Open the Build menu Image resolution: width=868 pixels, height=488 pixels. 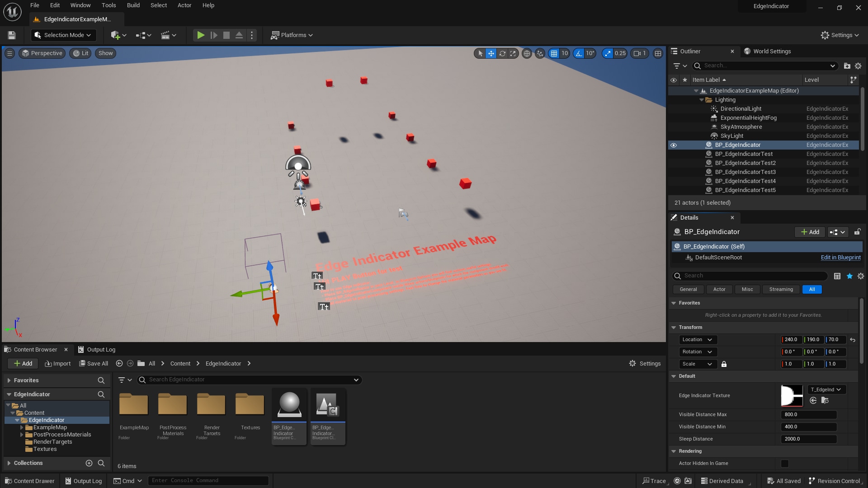click(133, 5)
